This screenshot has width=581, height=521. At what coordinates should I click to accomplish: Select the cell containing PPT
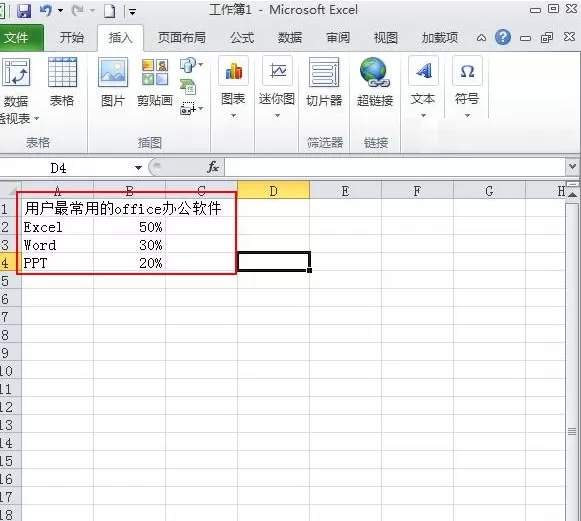pyautogui.click(x=57, y=263)
